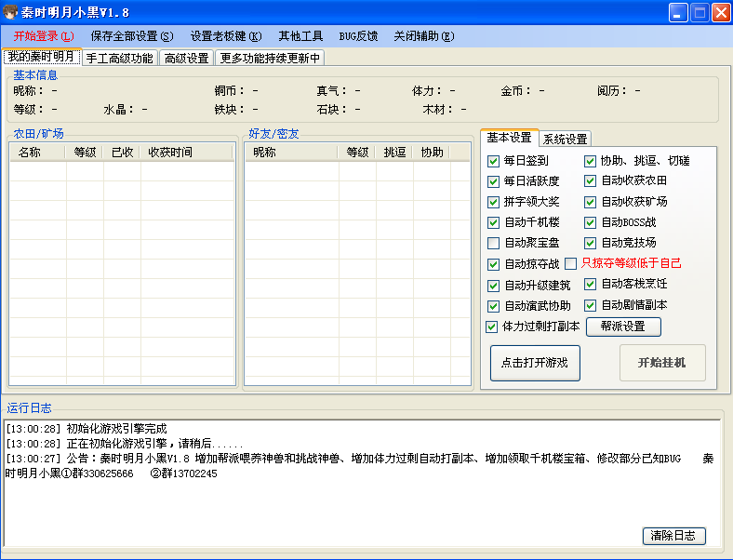Click the 帮派设置 button
733x560 pixels.
pos(622,327)
